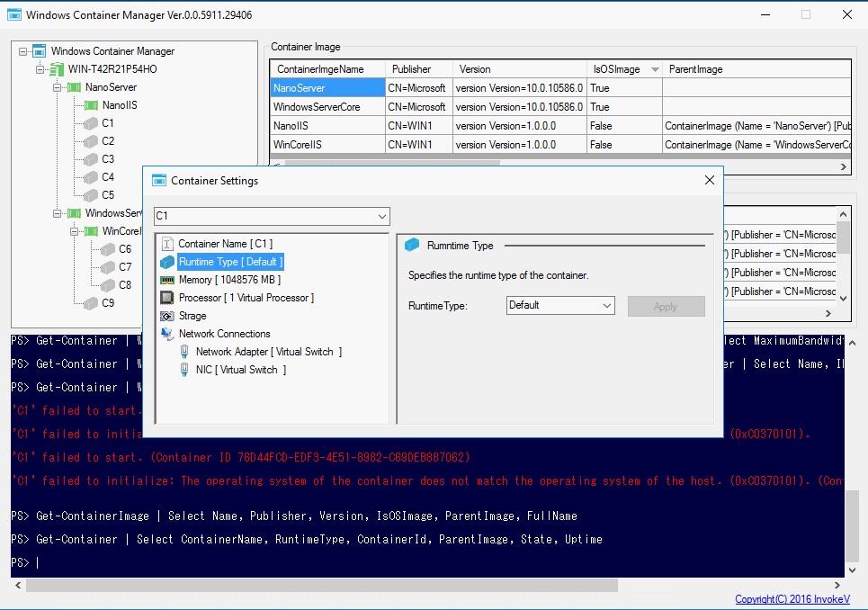The height and width of the screenshot is (610, 868).
Task: Click the console scroll down arrow
Action: coord(852,570)
